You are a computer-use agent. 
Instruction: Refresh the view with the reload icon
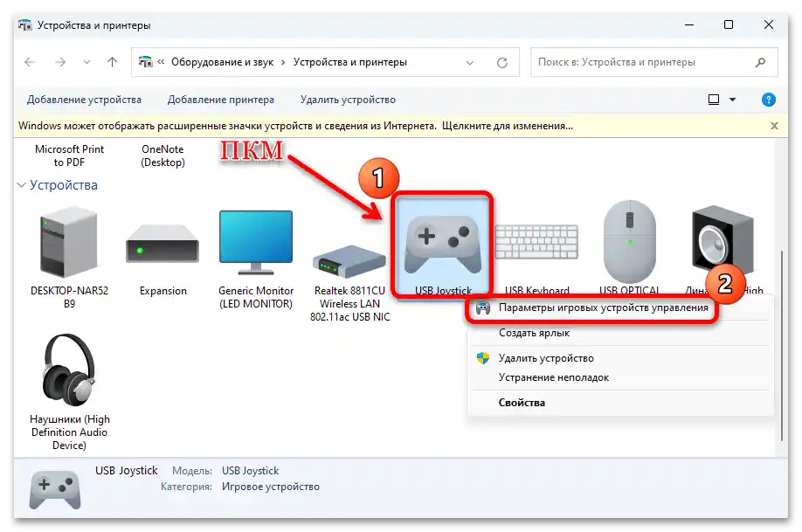501,62
